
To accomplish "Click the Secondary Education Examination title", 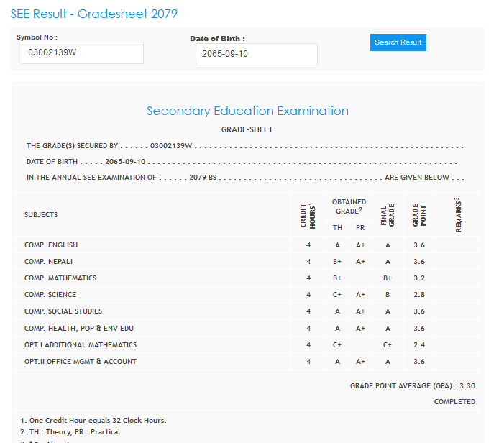I will click(x=247, y=111).
